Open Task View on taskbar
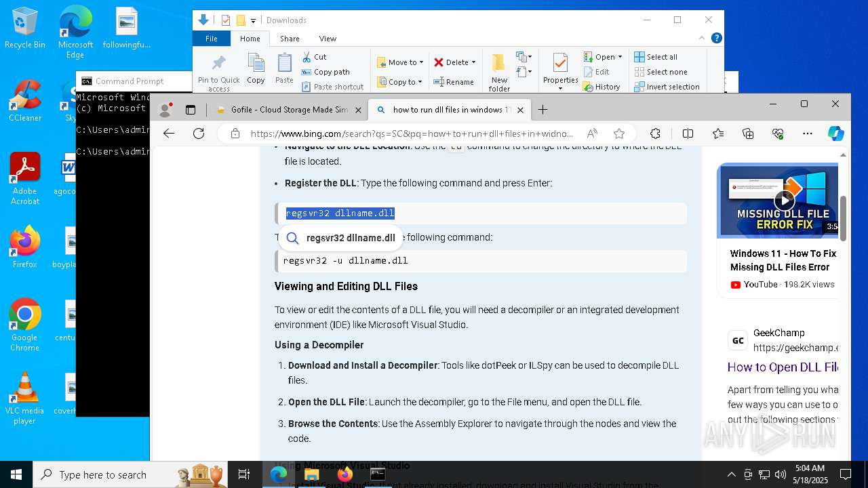This screenshot has height=488, width=868. coord(244,474)
